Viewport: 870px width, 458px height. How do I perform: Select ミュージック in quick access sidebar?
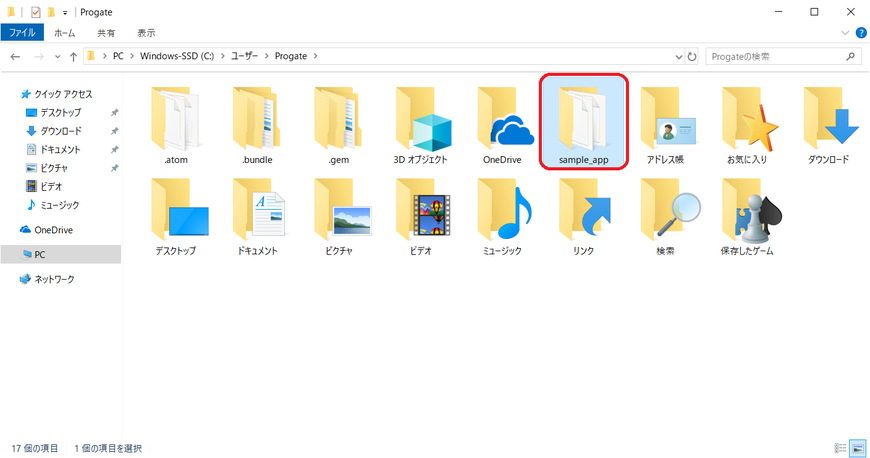click(53, 205)
